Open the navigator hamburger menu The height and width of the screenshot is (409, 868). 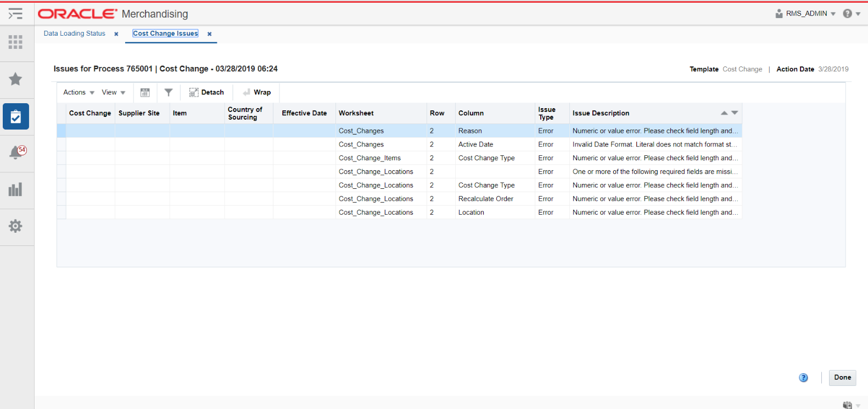(x=15, y=14)
